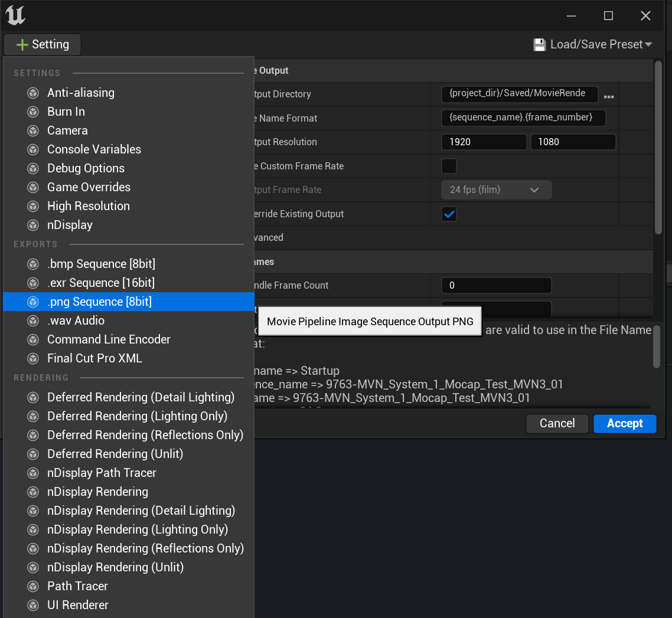The image size is (672, 618).
Task: Collapse the Frames section header
Action: tap(454, 261)
